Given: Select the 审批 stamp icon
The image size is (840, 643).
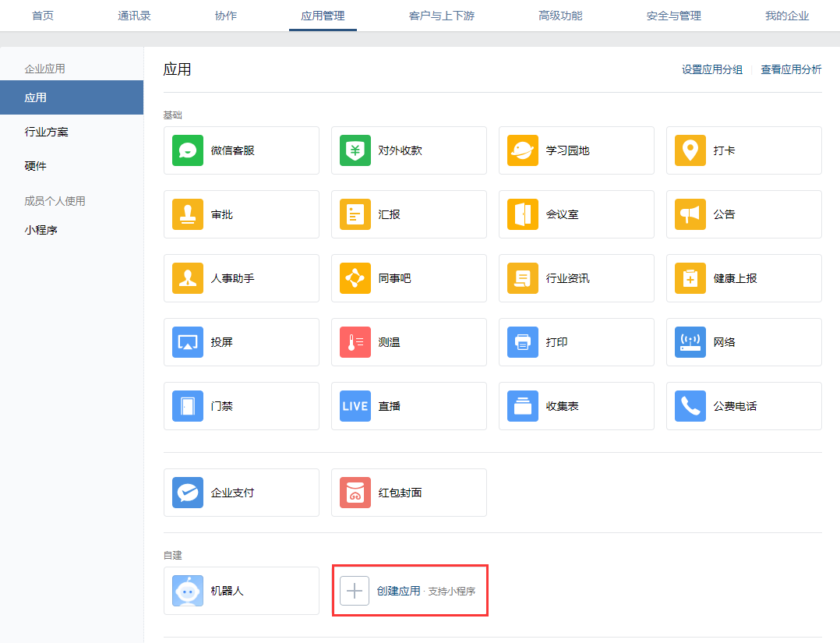Looking at the screenshot, I should 188,214.
